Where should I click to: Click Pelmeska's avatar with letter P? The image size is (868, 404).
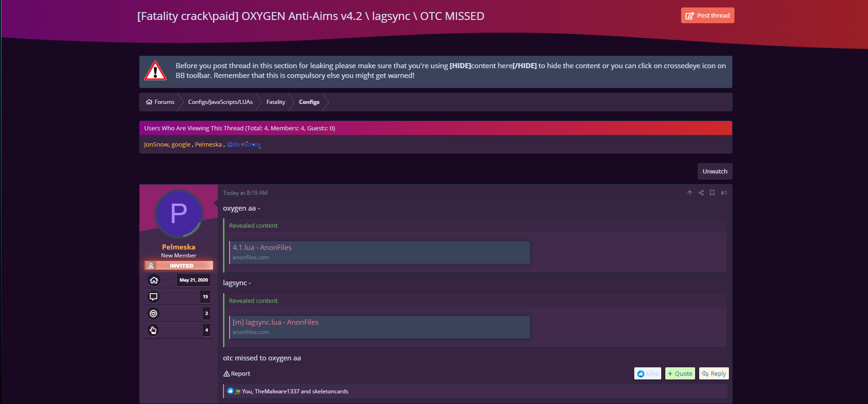(x=179, y=213)
